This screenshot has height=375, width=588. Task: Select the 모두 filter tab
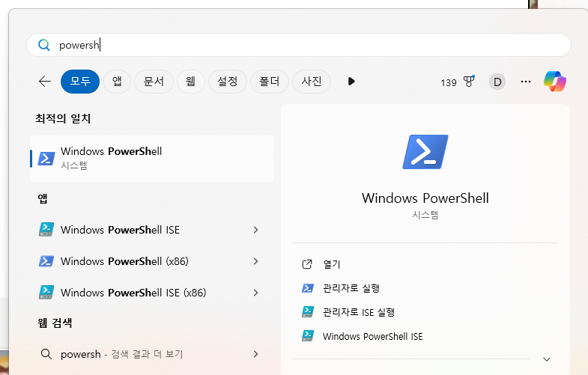pyautogui.click(x=80, y=82)
